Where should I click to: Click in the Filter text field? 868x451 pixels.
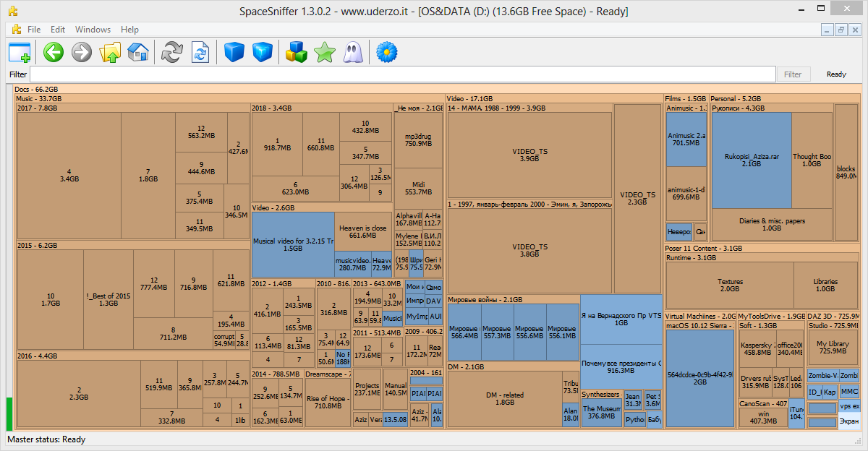(402, 74)
